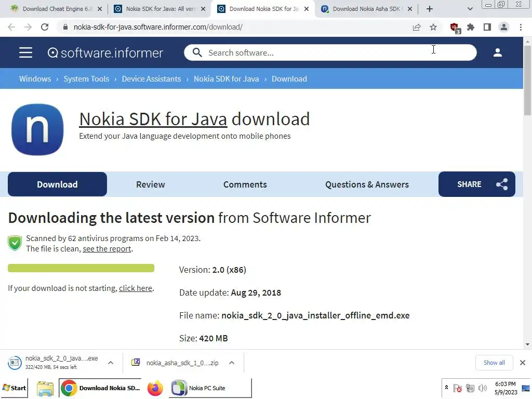The image size is (532, 399).
Task: Expand options for nokia_sdk_2_0_java download
Action: tap(111, 363)
